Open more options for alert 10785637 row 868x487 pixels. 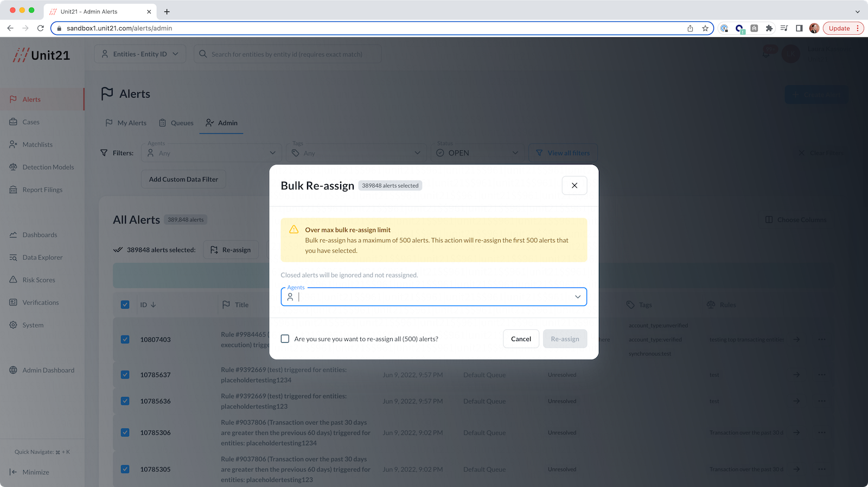click(x=822, y=375)
